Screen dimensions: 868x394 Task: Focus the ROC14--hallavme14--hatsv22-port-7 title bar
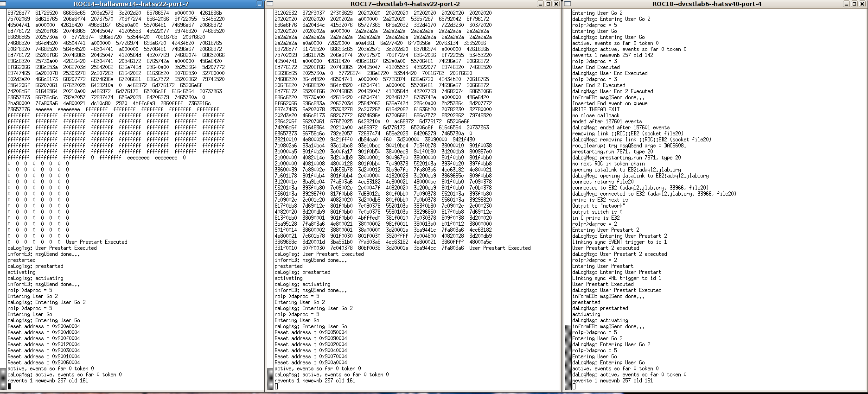pos(131,4)
